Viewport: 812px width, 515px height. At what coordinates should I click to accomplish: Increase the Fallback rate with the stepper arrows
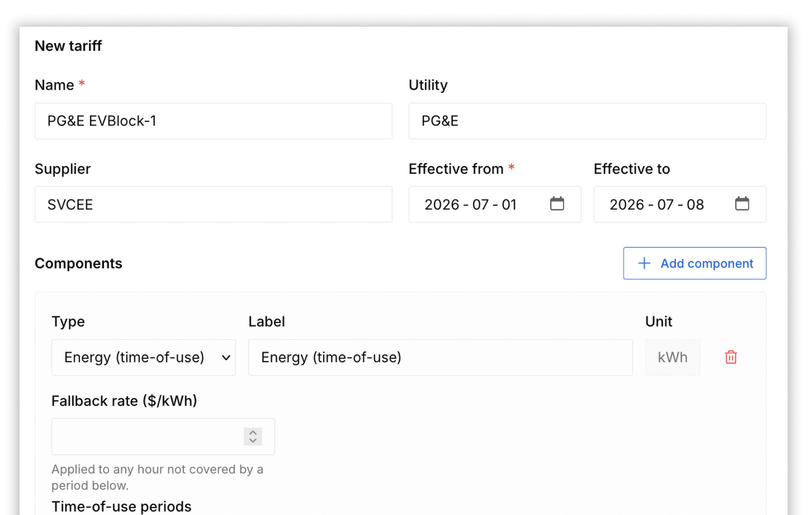tap(253, 432)
